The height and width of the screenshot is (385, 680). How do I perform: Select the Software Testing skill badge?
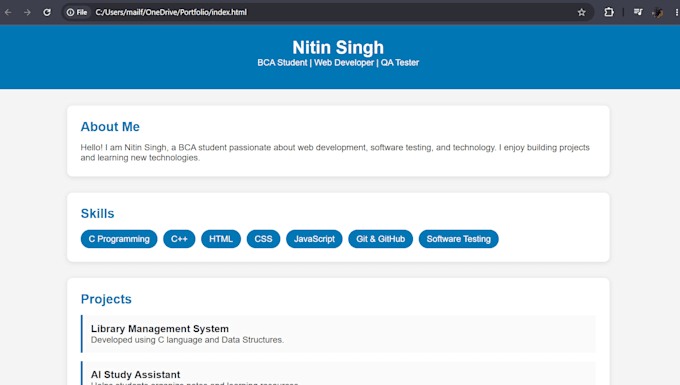pyautogui.click(x=458, y=239)
